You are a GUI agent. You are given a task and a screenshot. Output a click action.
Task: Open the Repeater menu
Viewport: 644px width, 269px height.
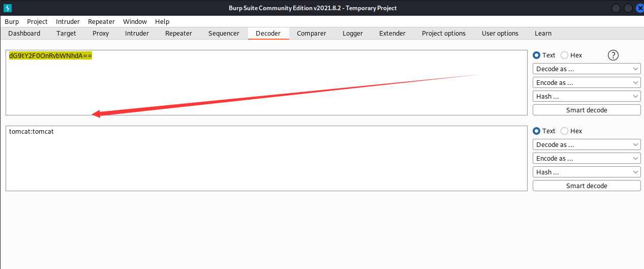tap(101, 21)
